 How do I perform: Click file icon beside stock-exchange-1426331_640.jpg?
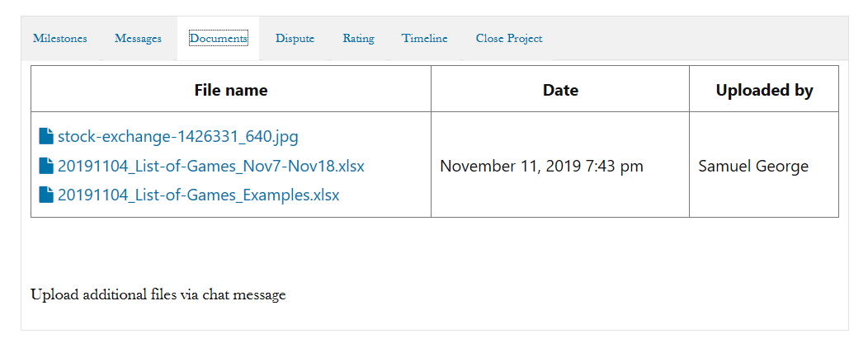tap(46, 136)
